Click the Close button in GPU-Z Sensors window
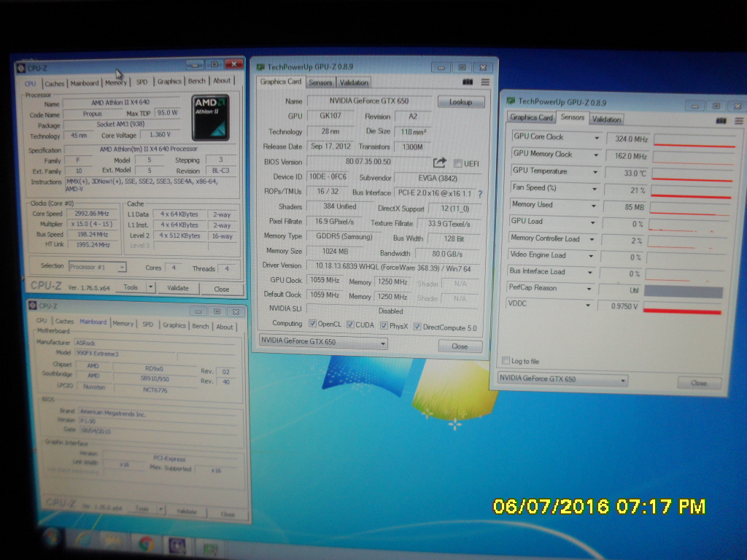747x560 pixels. [699, 383]
